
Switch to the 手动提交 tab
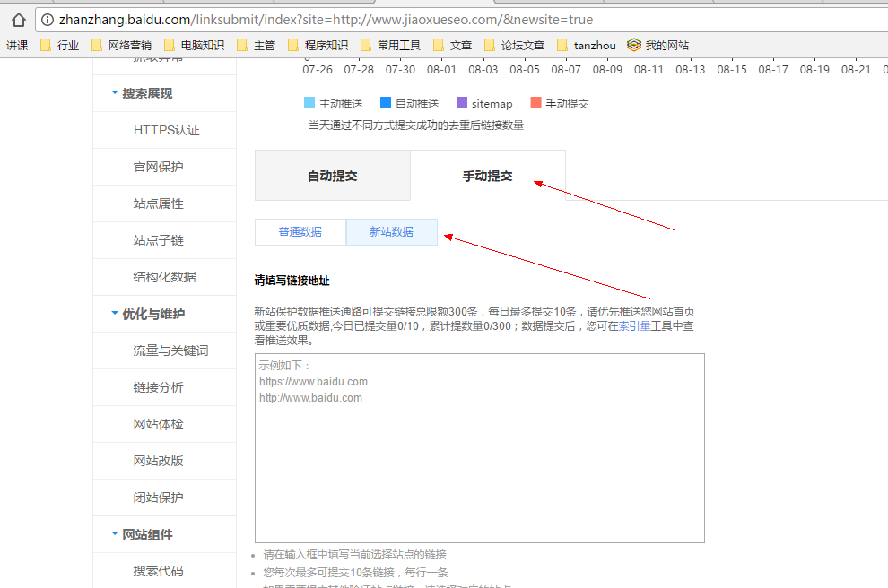pos(488,176)
